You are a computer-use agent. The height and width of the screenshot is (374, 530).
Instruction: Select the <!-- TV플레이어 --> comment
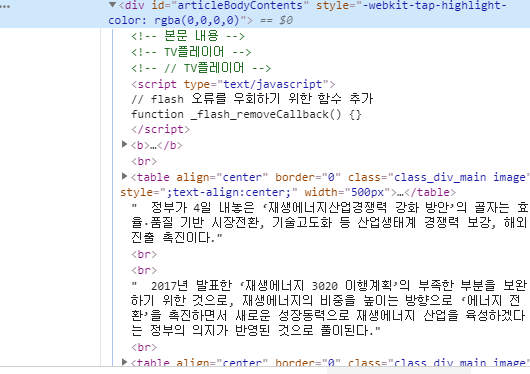click(x=191, y=52)
